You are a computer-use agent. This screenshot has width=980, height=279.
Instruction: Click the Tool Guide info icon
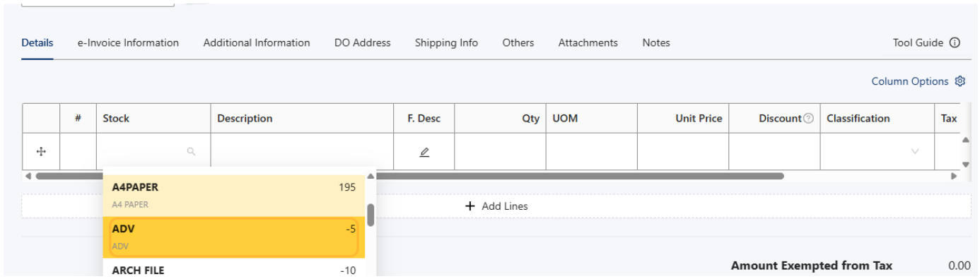coord(955,42)
